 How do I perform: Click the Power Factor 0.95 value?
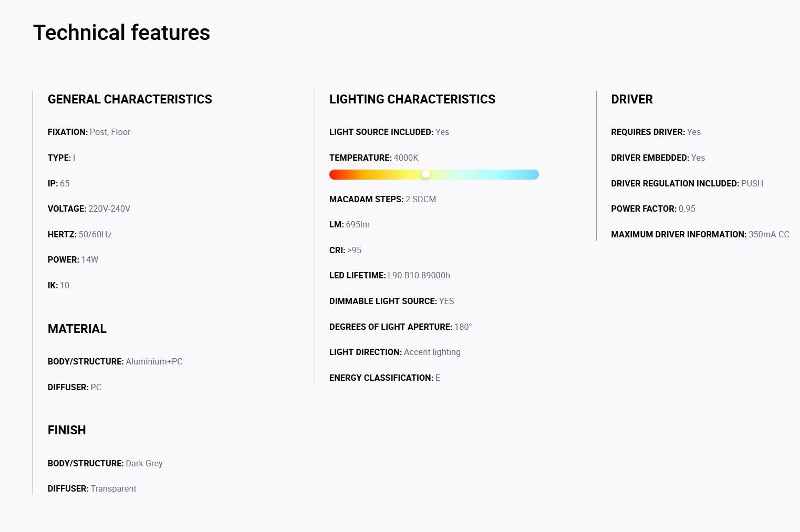[x=687, y=208]
